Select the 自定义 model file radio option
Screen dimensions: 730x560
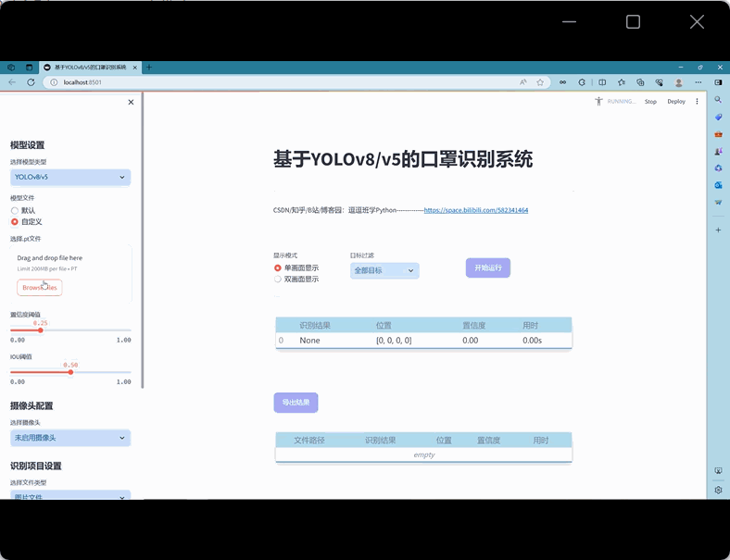(15, 222)
